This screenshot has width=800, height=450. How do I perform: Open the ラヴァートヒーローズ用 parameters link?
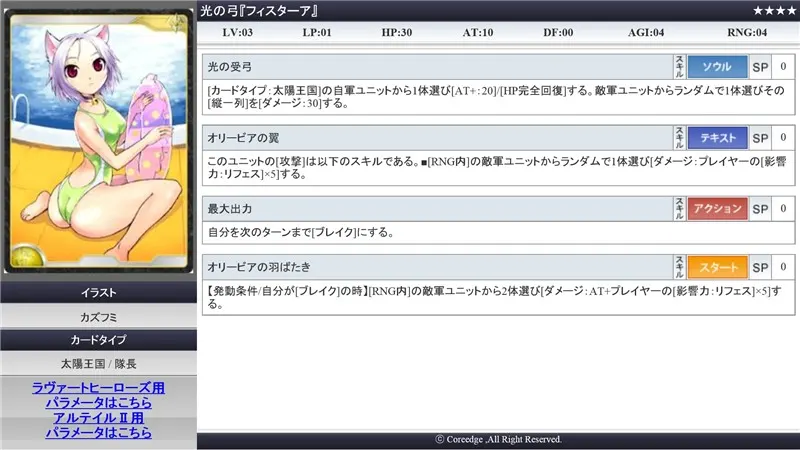[98, 394]
